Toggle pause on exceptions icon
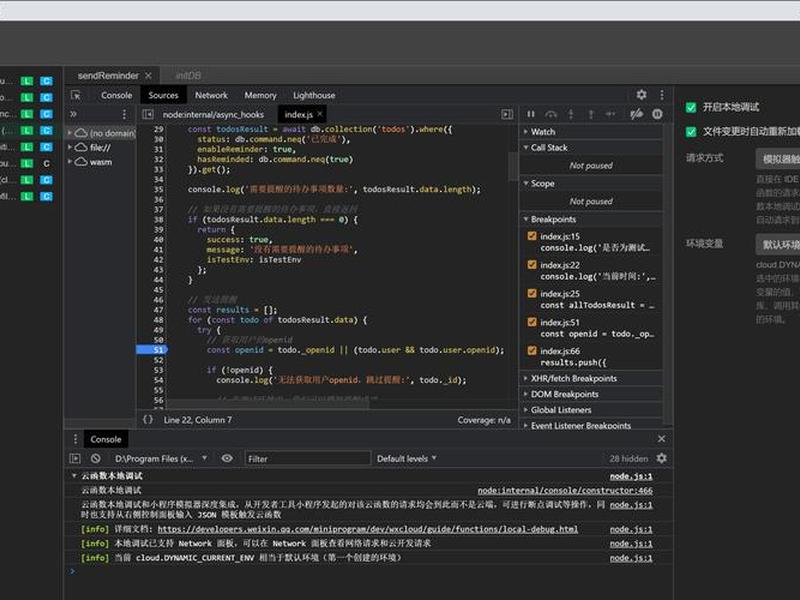The width and height of the screenshot is (800, 600). click(657, 114)
